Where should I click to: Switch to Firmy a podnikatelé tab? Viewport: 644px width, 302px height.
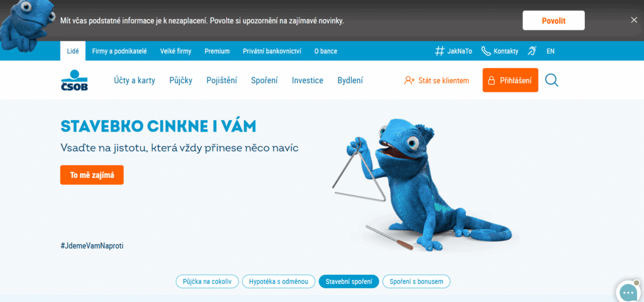(x=119, y=52)
